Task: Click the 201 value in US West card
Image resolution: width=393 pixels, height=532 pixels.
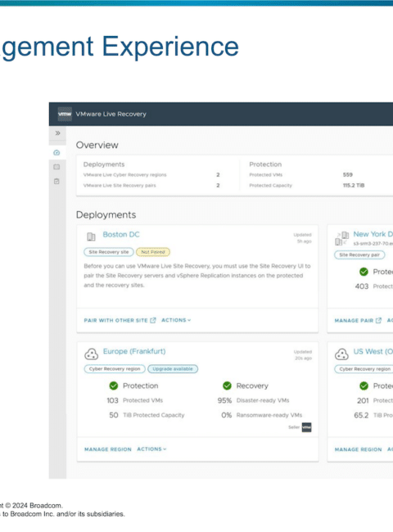Action: tap(363, 401)
